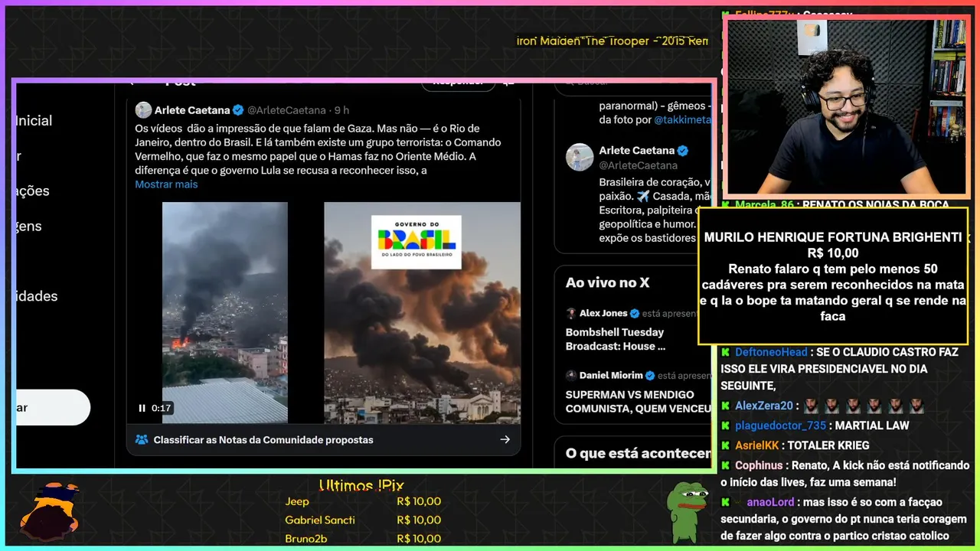Click the verified badge next to Daniel Miorim
Image resolution: width=980 pixels, height=551 pixels.
[650, 376]
